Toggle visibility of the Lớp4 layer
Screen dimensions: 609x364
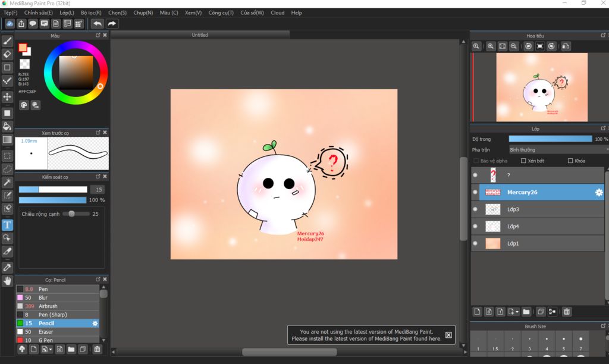[475, 227]
